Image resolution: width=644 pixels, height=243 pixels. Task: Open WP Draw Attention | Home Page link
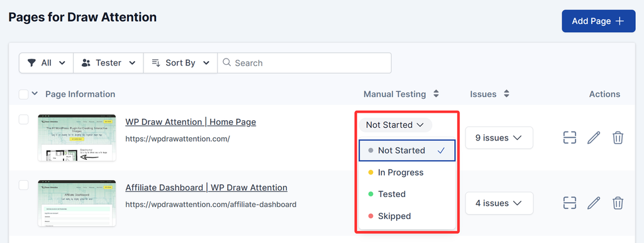(x=191, y=122)
